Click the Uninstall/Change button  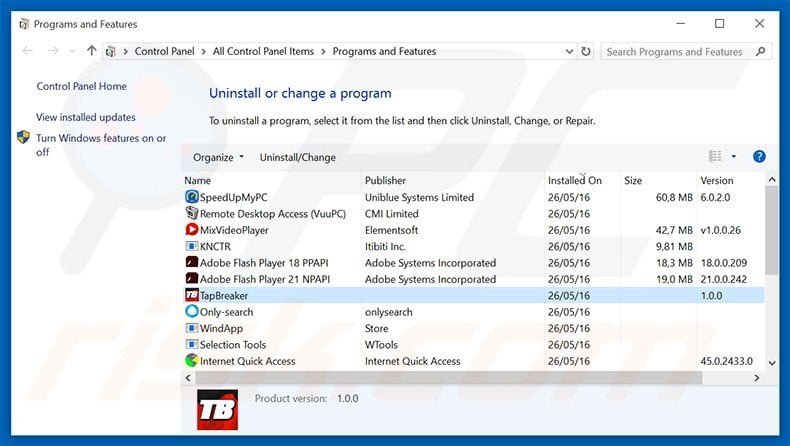297,157
